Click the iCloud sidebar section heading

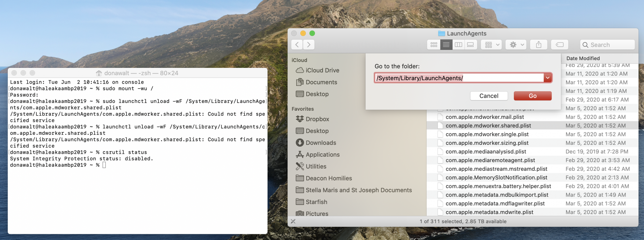pyautogui.click(x=299, y=60)
